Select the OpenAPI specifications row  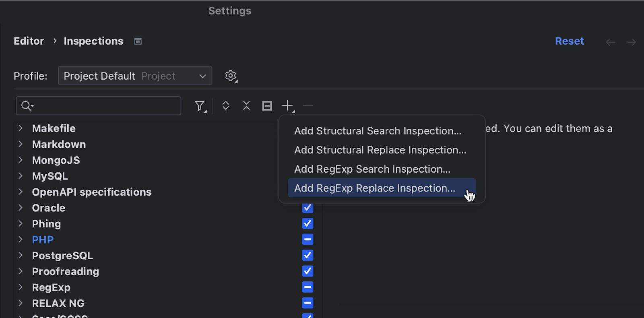tap(92, 192)
